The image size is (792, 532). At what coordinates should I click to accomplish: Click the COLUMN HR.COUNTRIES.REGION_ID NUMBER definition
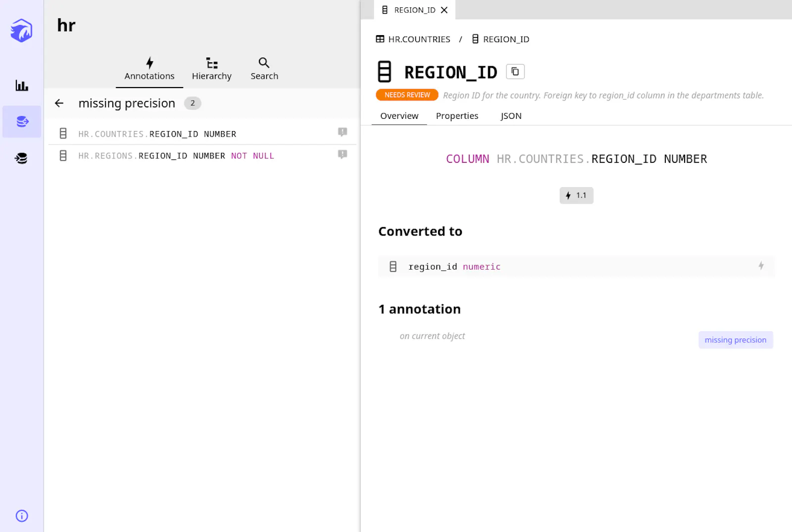(576, 159)
